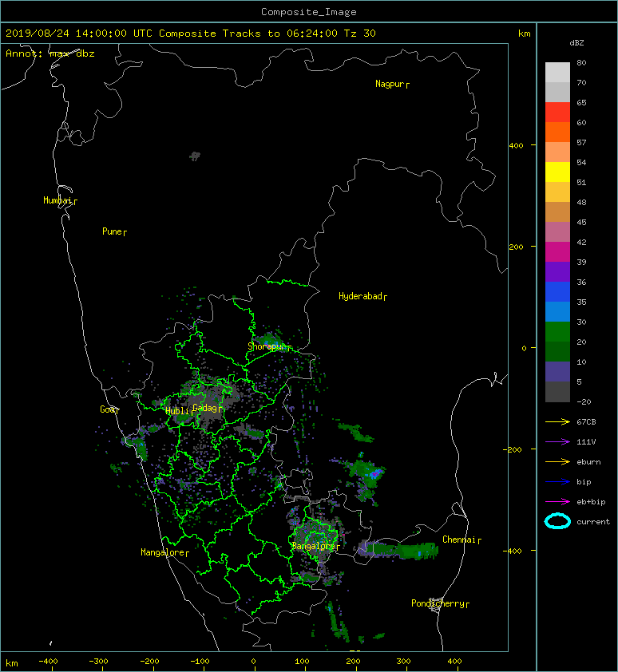Click the Mangalore city label
Viewport: 618px width, 672px height.
tap(164, 552)
